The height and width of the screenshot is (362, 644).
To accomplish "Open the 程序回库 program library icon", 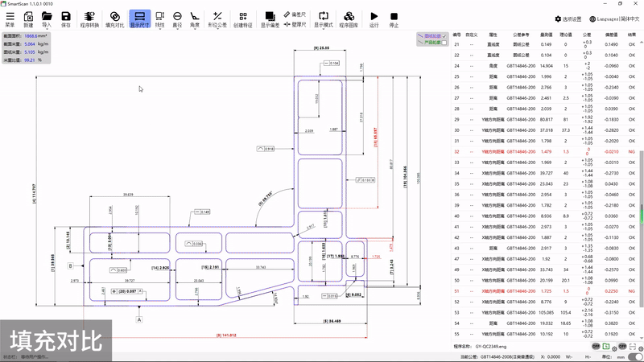I will click(349, 19).
